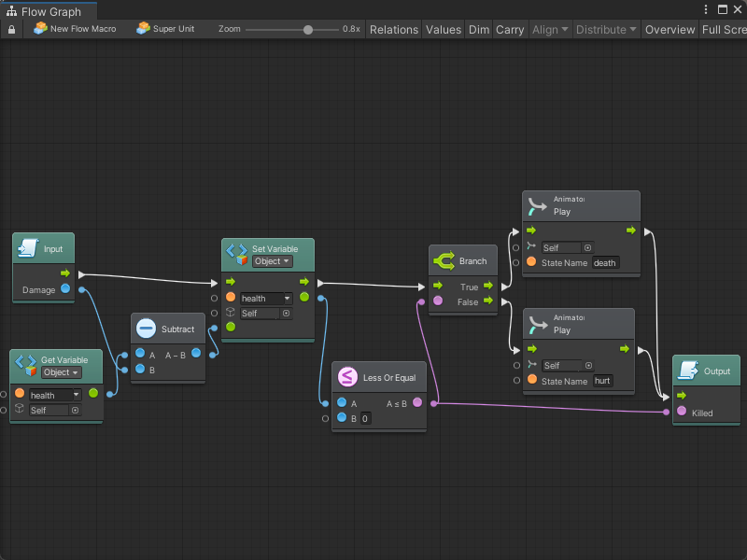
Task: Open the Distribute dropdown menu
Action: pyautogui.click(x=606, y=29)
